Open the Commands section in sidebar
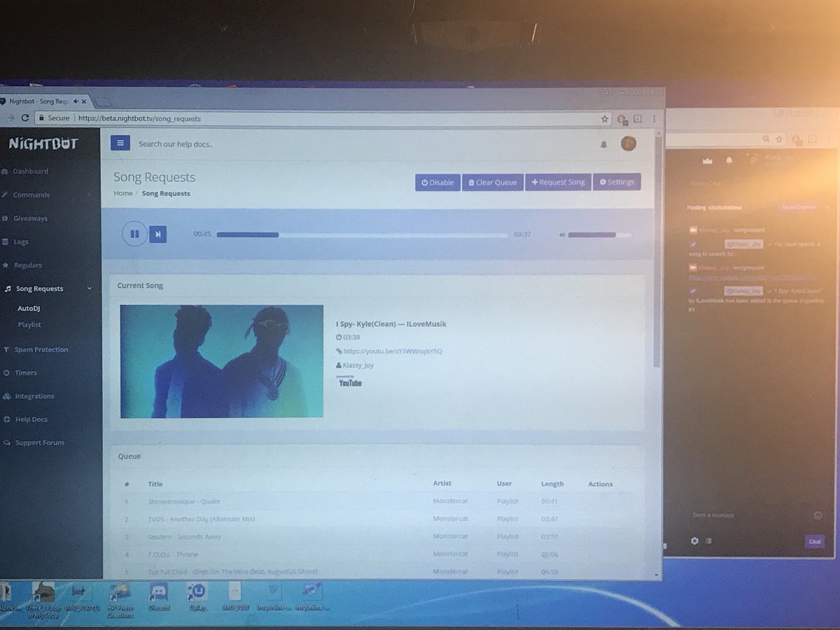The image size is (840, 630). pos(26,195)
